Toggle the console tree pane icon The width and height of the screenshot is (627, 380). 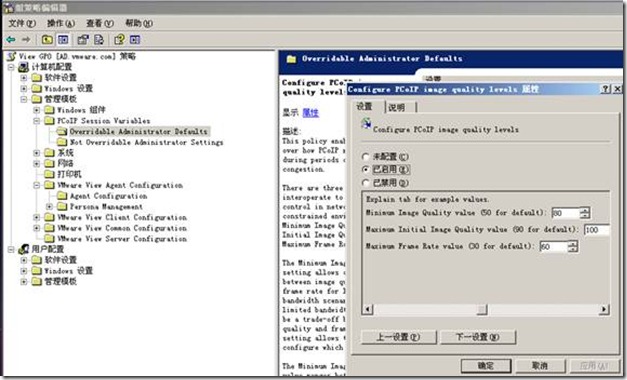pos(63,40)
